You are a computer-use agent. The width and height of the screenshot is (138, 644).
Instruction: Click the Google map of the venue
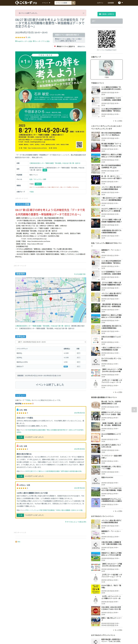click(51, 300)
